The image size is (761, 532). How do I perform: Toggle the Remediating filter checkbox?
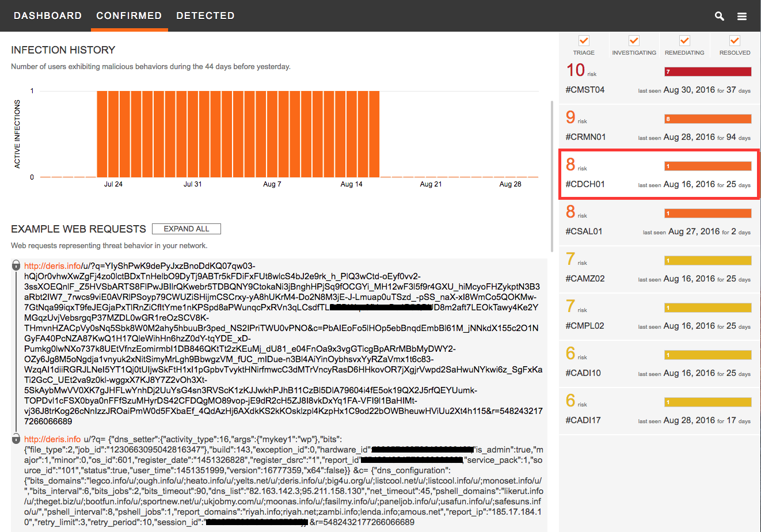tap(684, 41)
